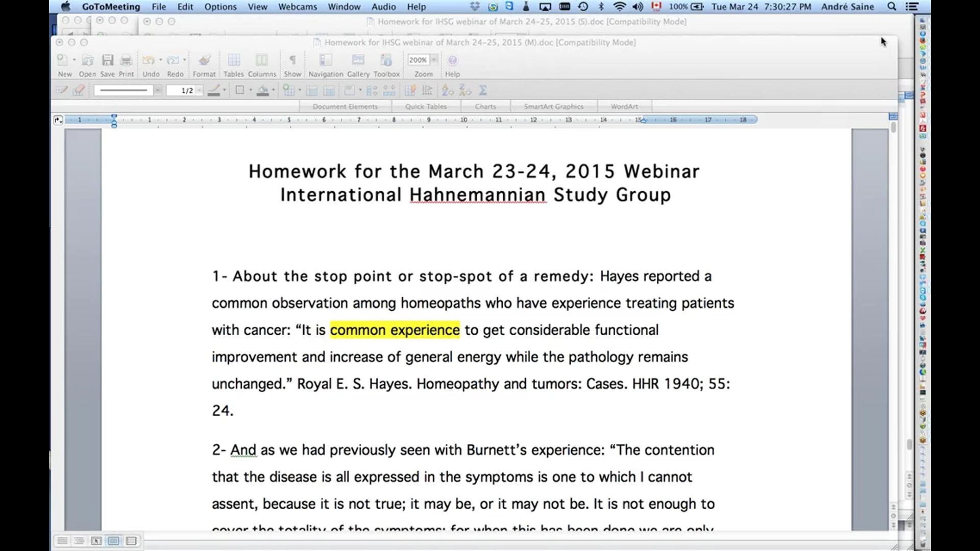Viewport: 980px width, 551px height.
Task: Open the Webcams menu
Action: [298, 7]
